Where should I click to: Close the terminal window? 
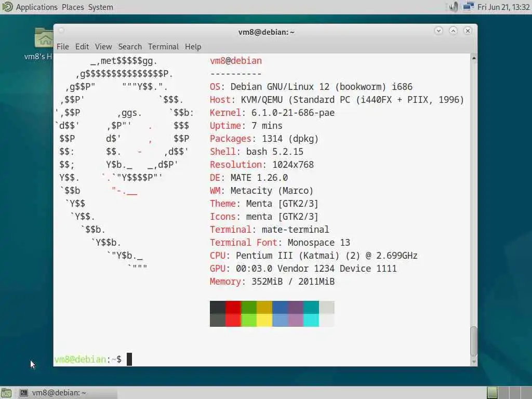tap(468, 31)
